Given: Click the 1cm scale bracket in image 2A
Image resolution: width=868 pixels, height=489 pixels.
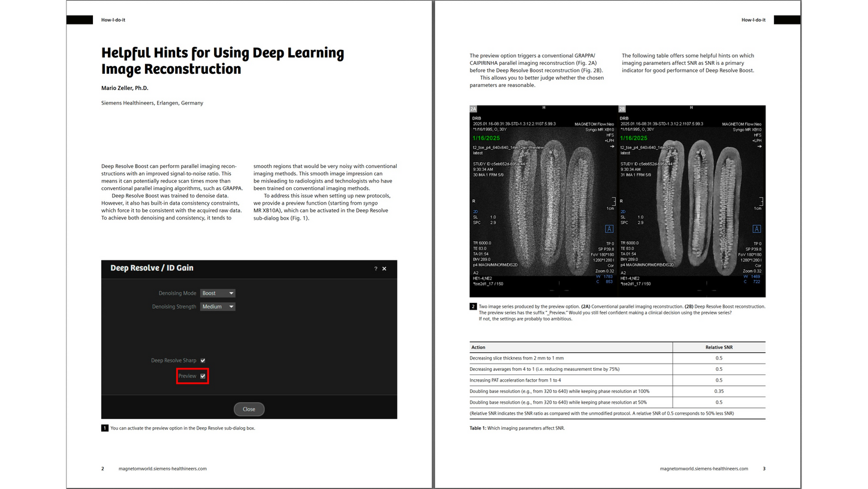Looking at the screenshot, I should 612,202.
